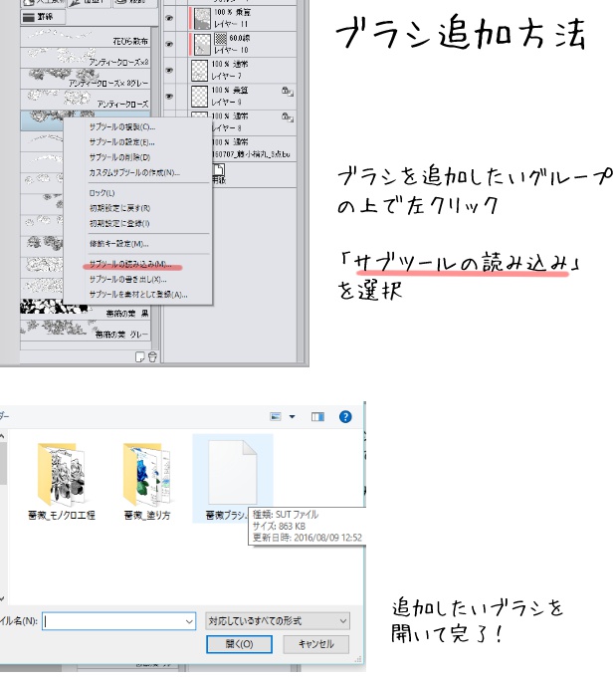The width and height of the screenshot is (616, 678).
Task: Open 修飾キー設定(M)... menu entry
Action: pyautogui.click(x=118, y=244)
